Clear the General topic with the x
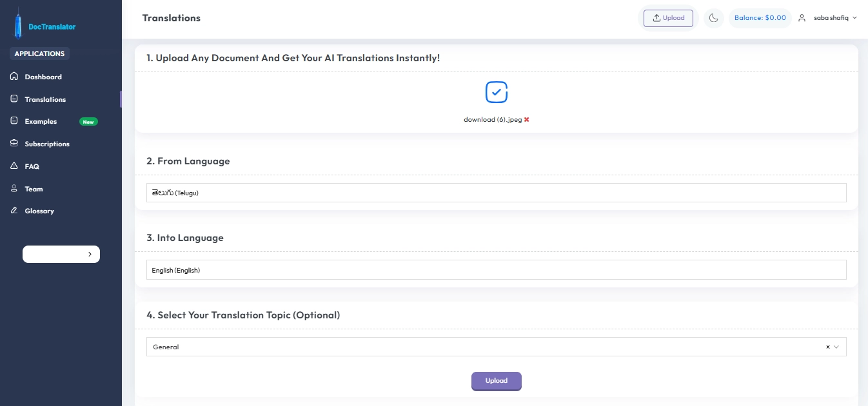 827,347
